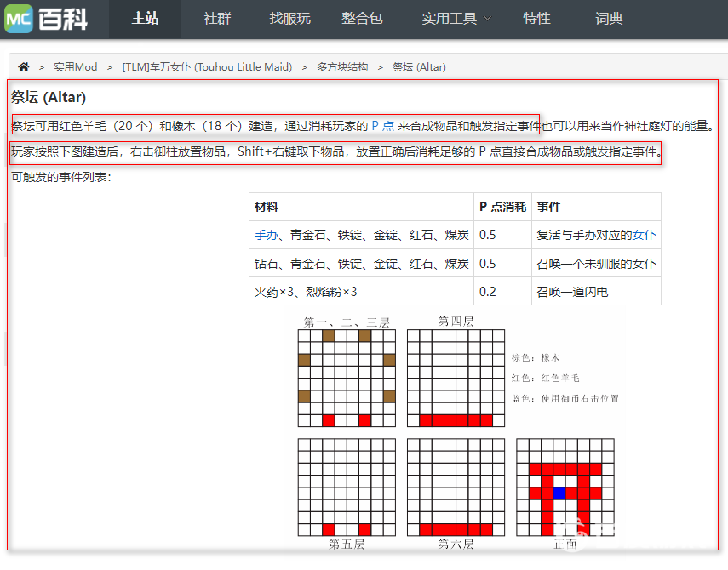Screen dimensions: 728x570
Task: Click the 可触发的事件列表 text line
Action: 61,177
